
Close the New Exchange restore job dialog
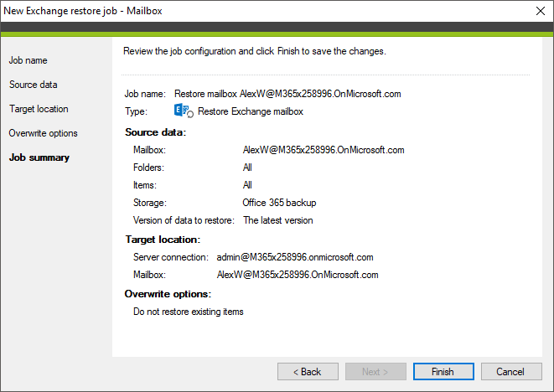pos(541,11)
